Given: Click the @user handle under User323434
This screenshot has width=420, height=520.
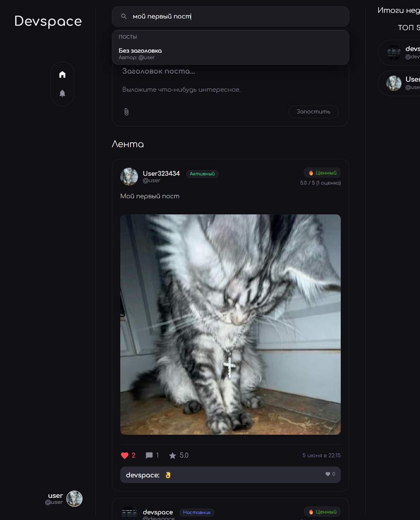Looking at the screenshot, I should tap(151, 181).
